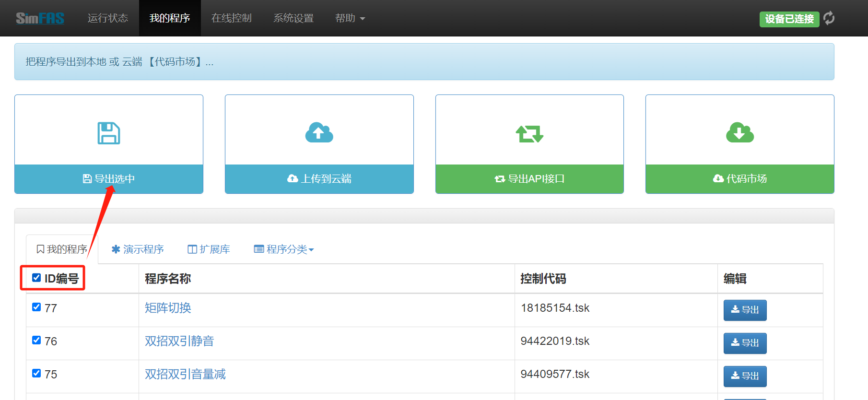Image resolution: width=868 pixels, height=400 pixels.
Task: Click the green cloud download icon
Action: pos(739,133)
